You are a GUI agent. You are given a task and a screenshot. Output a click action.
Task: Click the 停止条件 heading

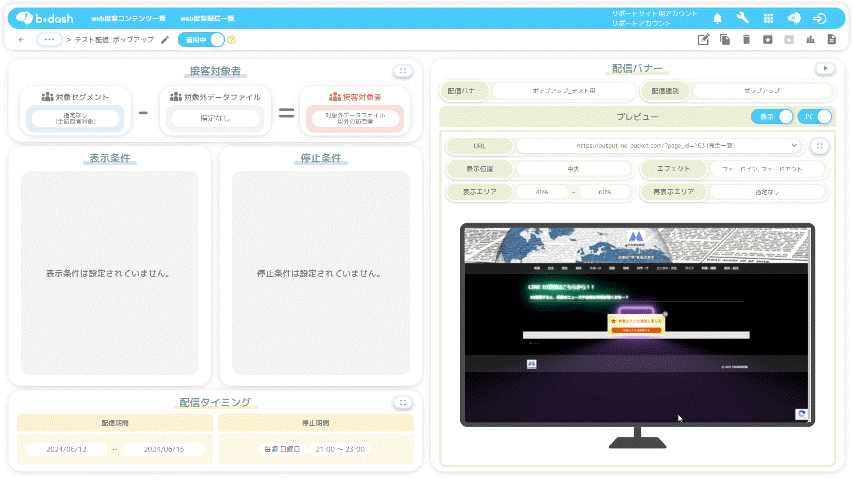click(x=321, y=158)
